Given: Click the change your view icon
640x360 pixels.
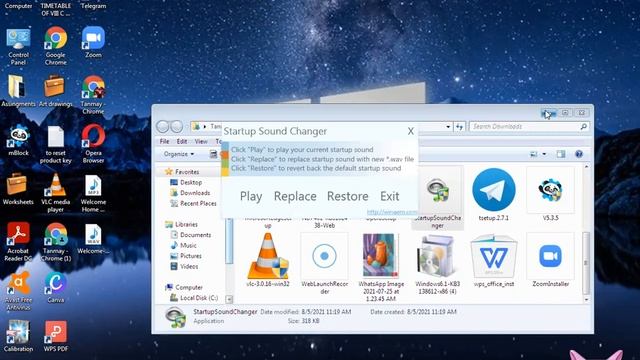Looking at the screenshot, I should [533, 154].
